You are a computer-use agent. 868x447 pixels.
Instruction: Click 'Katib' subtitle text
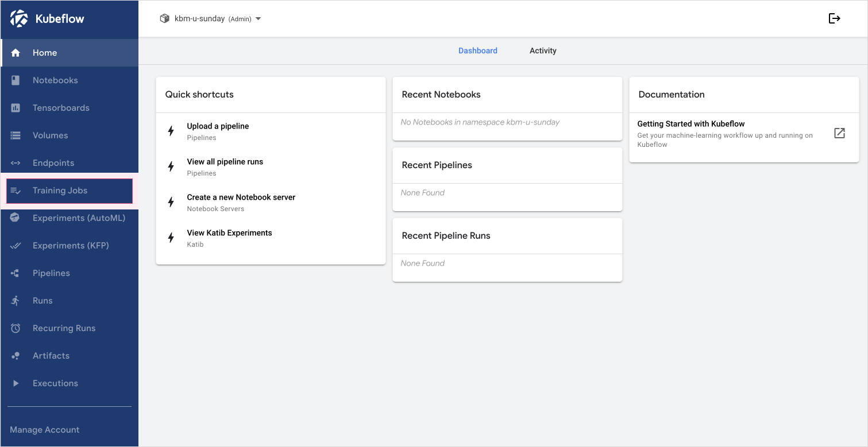point(195,244)
